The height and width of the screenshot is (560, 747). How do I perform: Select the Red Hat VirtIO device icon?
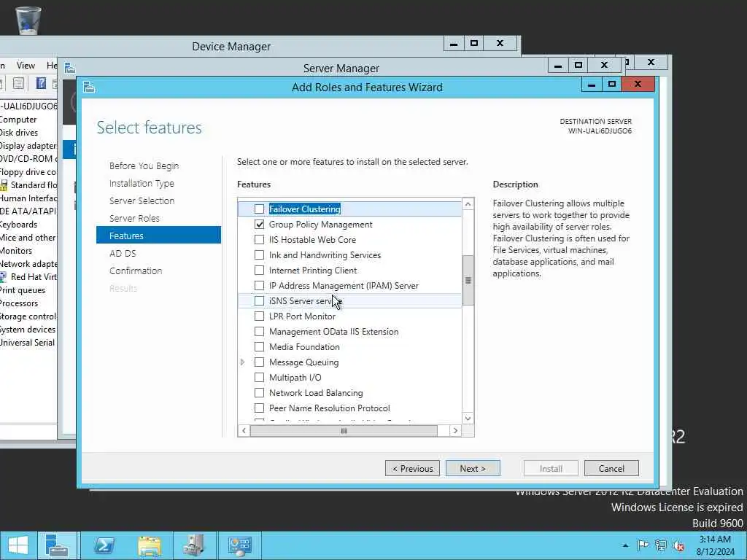click(x=4, y=276)
